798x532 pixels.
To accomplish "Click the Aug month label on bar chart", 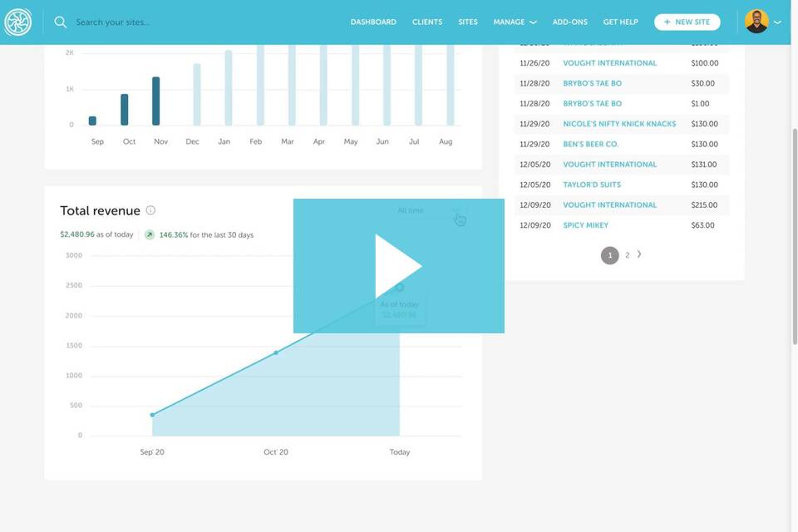I will point(446,141).
